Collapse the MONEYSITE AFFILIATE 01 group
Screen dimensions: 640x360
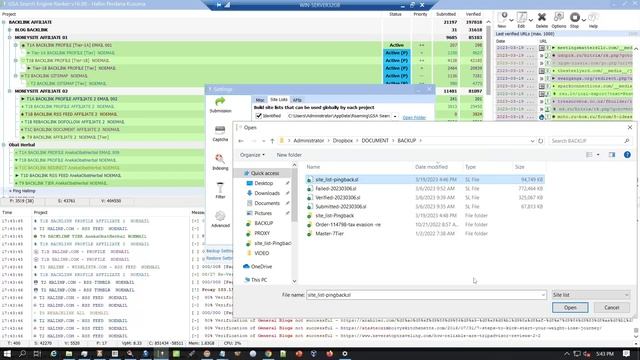[x=10, y=38]
